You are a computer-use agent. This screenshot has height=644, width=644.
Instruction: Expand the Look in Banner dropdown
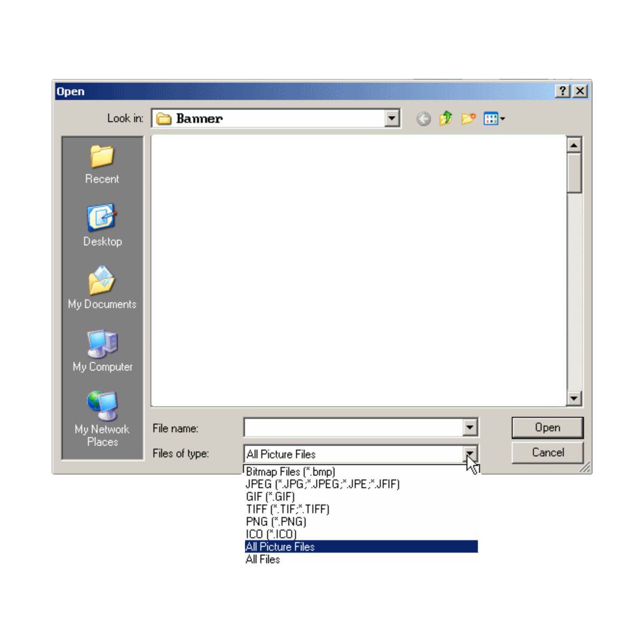coord(392,119)
